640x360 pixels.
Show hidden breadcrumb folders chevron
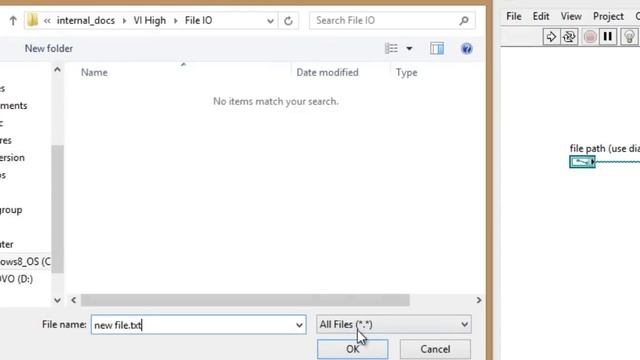click(x=47, y=20)
